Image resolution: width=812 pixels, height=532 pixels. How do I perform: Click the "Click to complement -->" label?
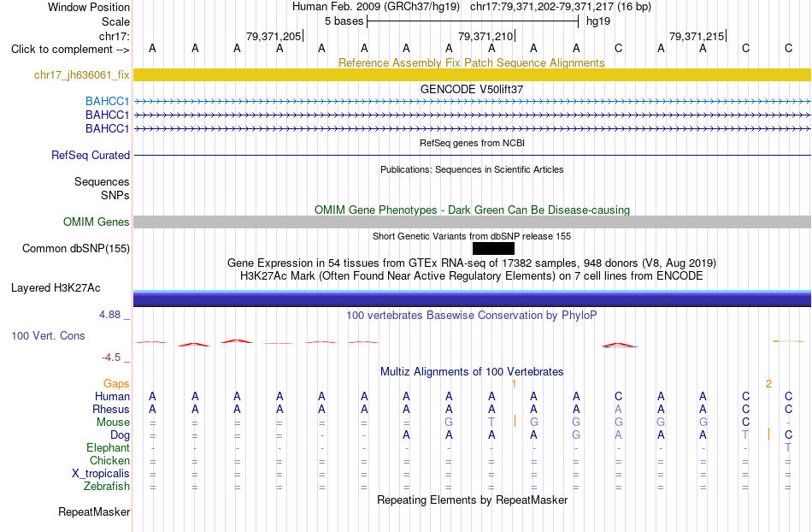point(70,50)
